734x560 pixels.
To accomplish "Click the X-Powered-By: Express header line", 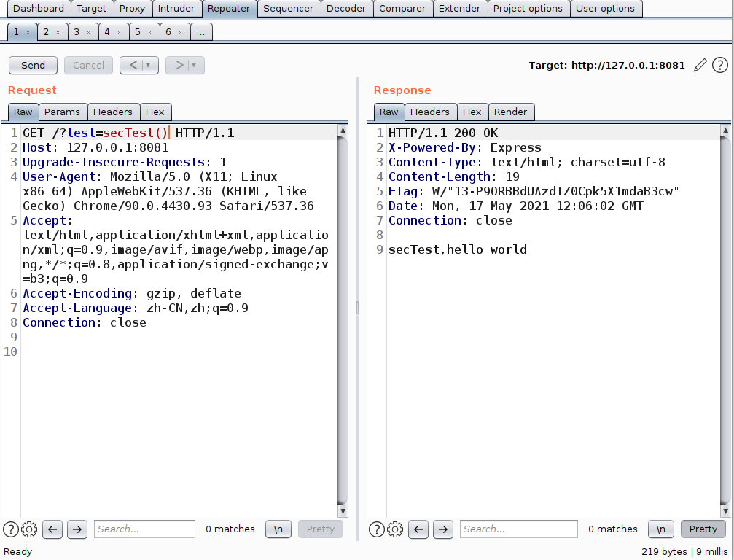I will point(465,147).
